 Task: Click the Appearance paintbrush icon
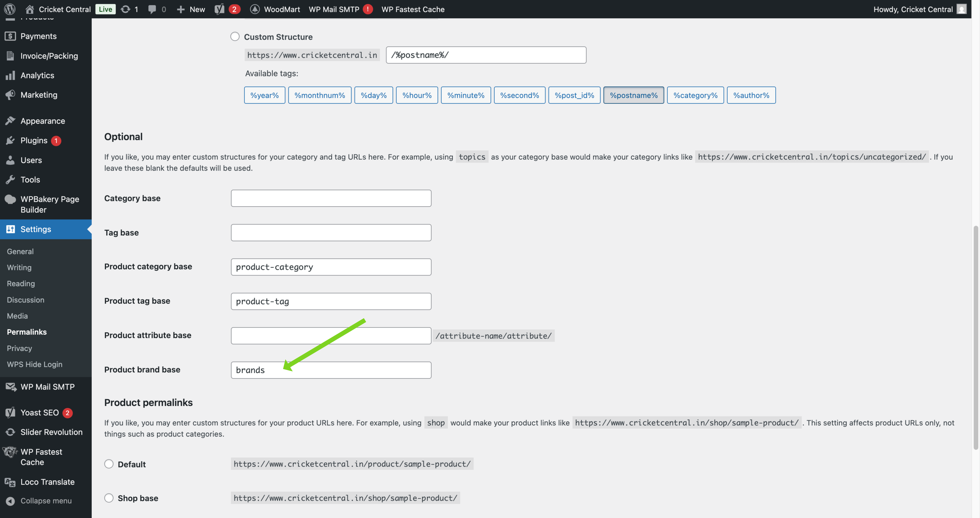[10, 121]
